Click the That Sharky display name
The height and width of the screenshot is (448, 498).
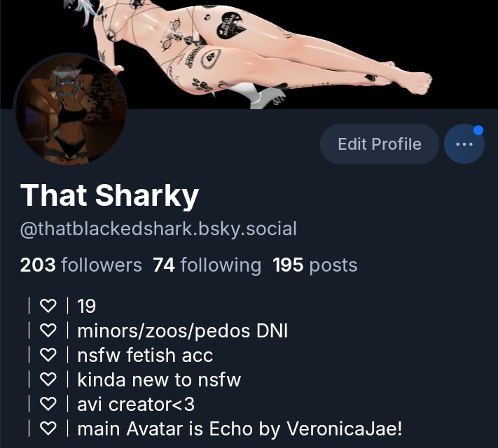tap(109, 195)
